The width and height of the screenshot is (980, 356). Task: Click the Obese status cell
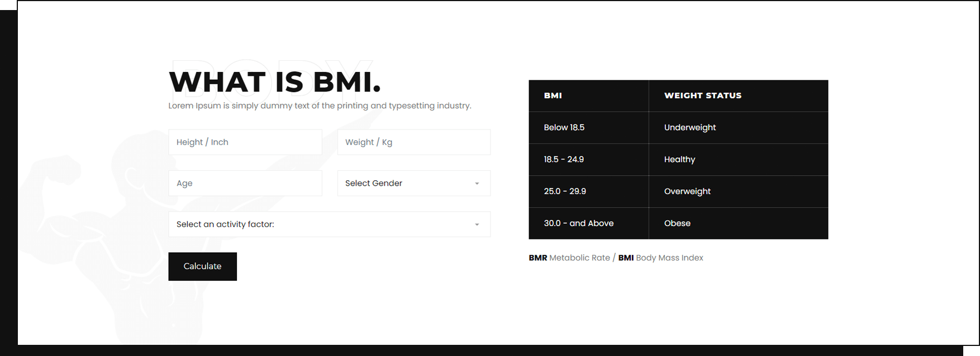[739, 223]
